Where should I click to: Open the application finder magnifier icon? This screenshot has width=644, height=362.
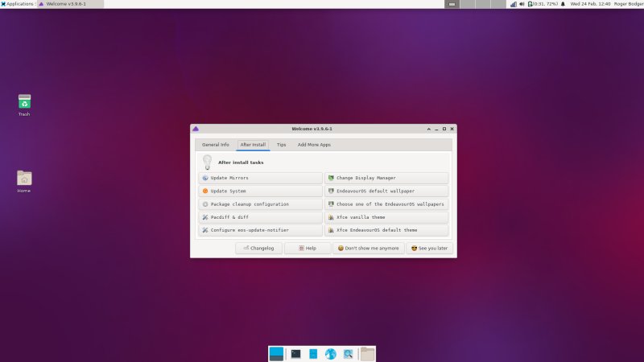point(349,354)
